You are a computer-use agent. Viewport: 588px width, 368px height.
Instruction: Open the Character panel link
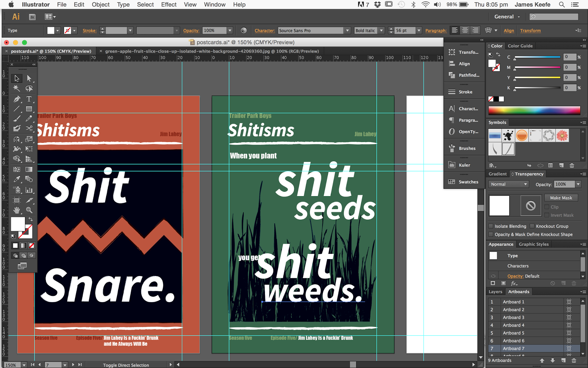[265, 31]
